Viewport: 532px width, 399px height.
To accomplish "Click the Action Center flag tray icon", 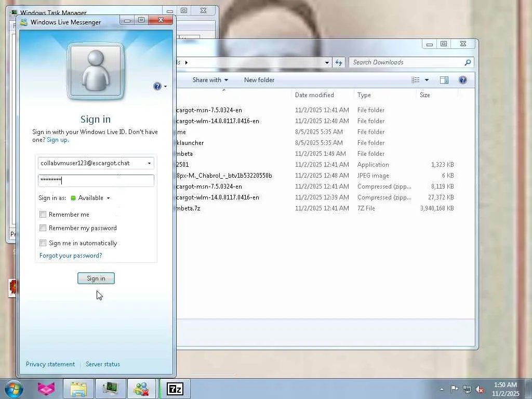I will (454, 389).
